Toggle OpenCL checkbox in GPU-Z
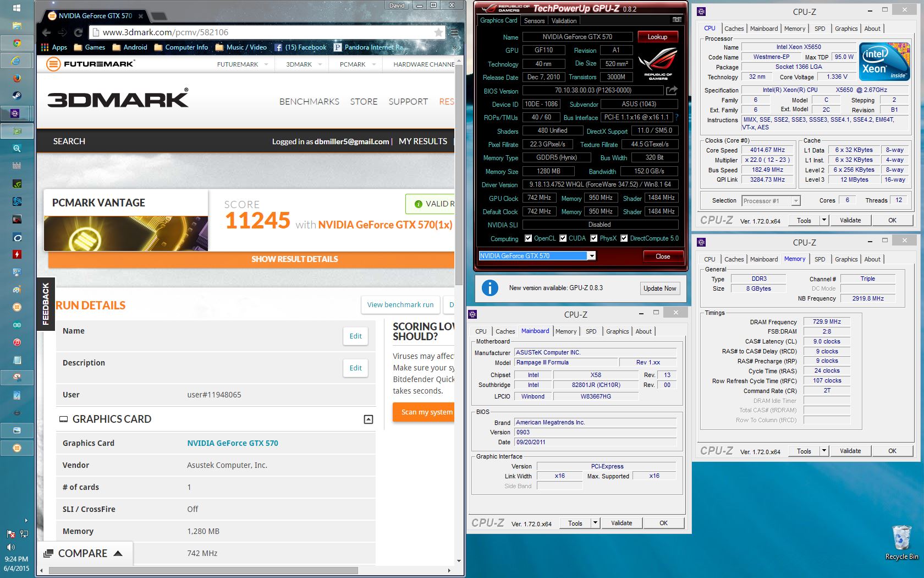Image resolution: width=924 pixels, height=578 pixels. click(528, 238)
